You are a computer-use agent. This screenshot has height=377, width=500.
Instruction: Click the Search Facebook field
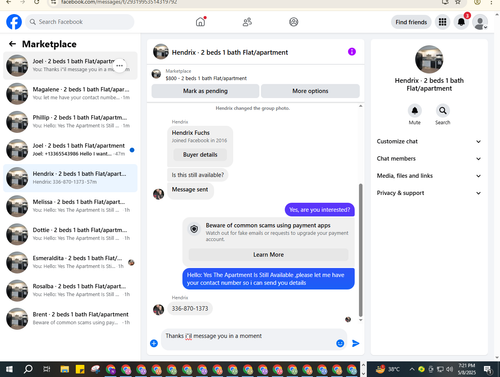tap(80, 22)
